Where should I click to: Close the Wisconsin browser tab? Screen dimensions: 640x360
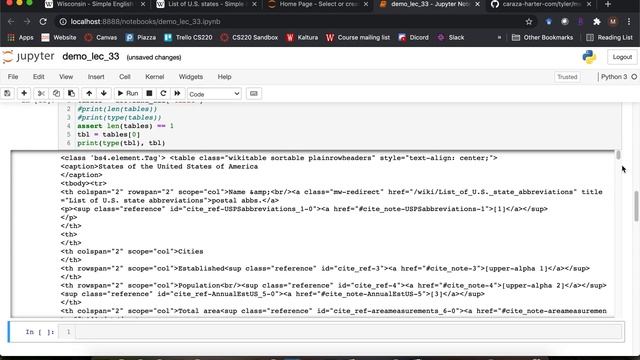click(142, 4)
